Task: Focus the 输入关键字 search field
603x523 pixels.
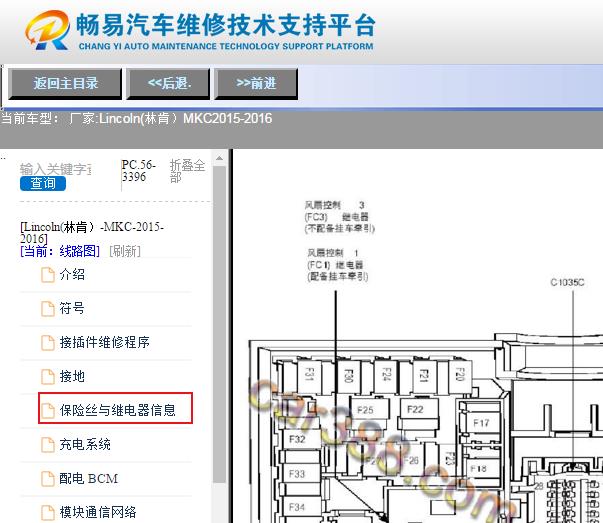Action: pos(55,169)
